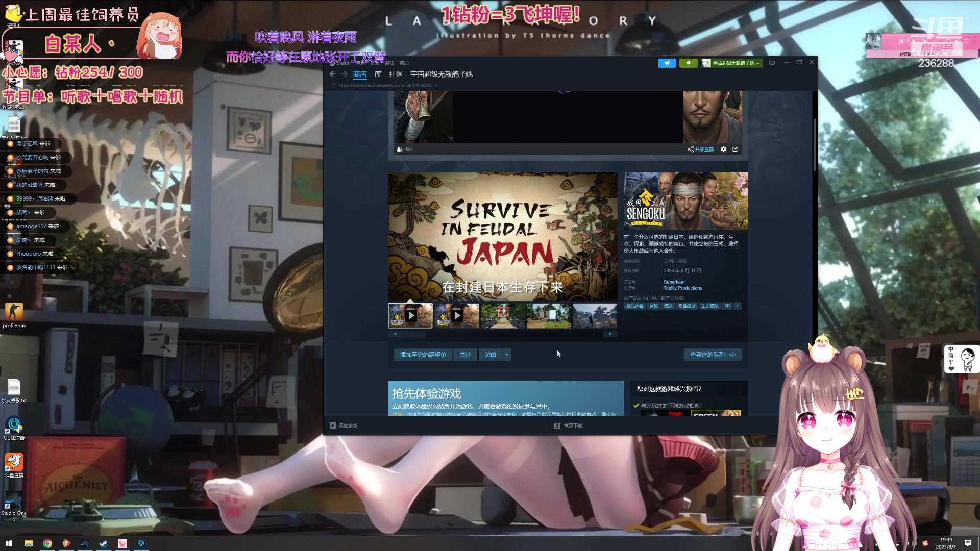The width and height of the screenshot is (980, 551).
Task: Open the 游戏 (Games) menu
Action: [x=389, y=63]
